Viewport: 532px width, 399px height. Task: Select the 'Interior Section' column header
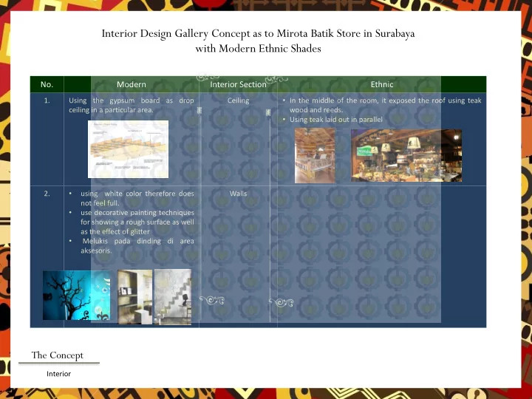point(238,84)
